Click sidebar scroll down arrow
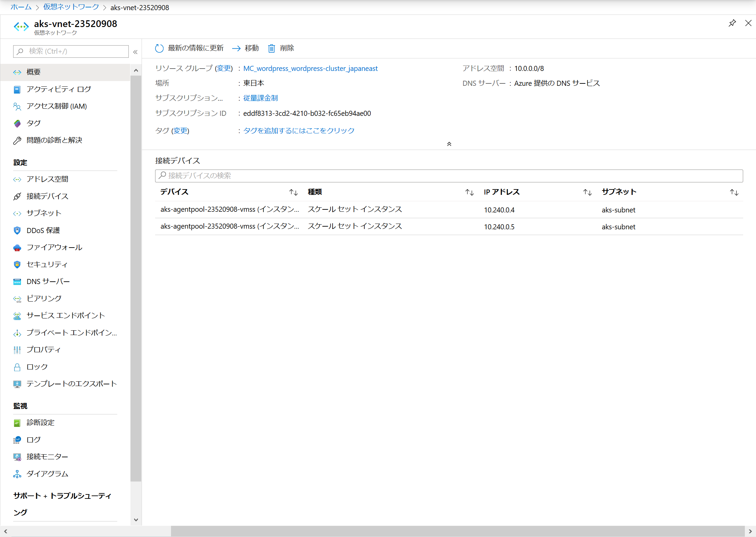This screenshot has width=756, height=537. [136, 520]
